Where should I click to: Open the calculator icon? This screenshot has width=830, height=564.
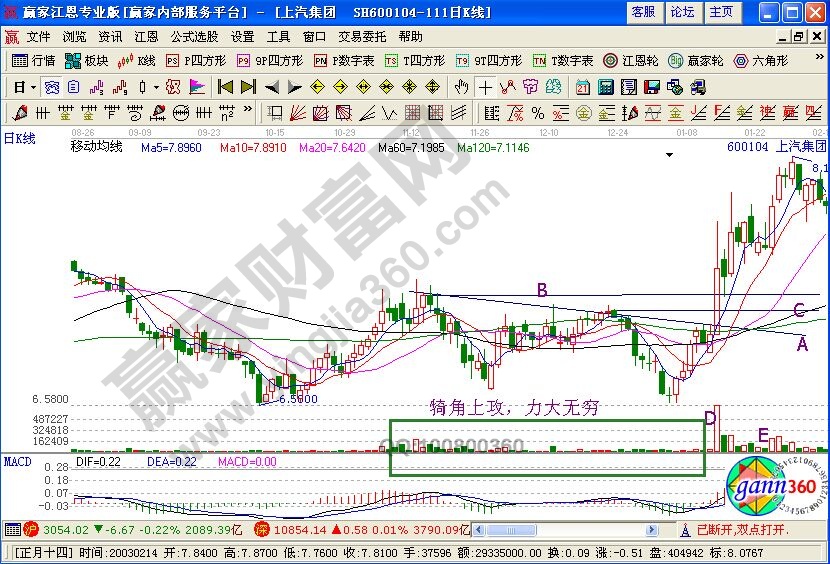[606, 87]
